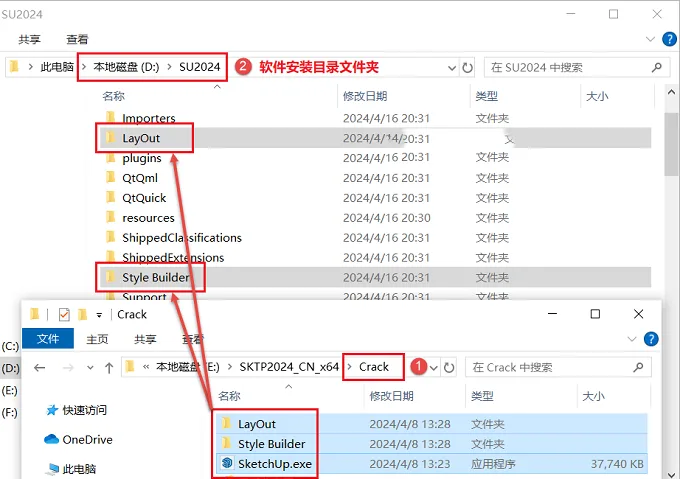Refresh the Crack folder view
The height and width of the screenshot is (479, 680).
coord(449,368)
